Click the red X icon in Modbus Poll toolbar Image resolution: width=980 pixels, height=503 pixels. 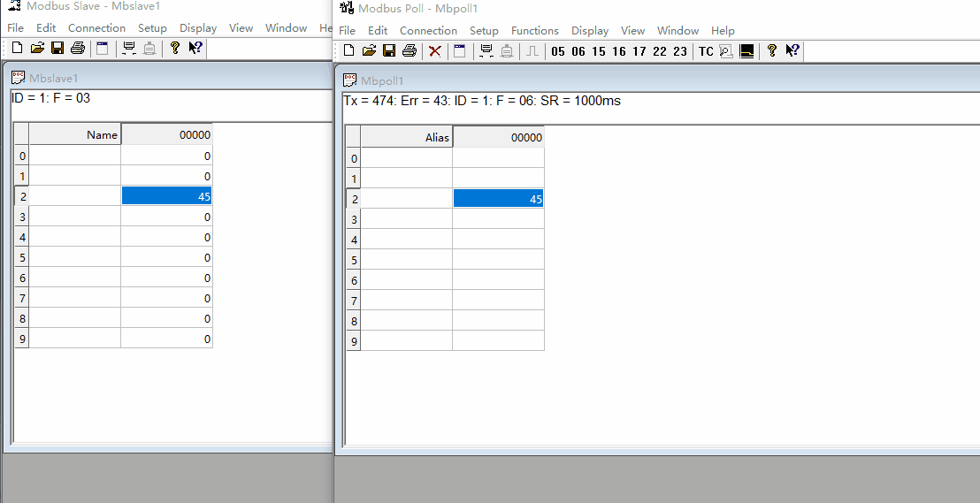click(434, 51)
